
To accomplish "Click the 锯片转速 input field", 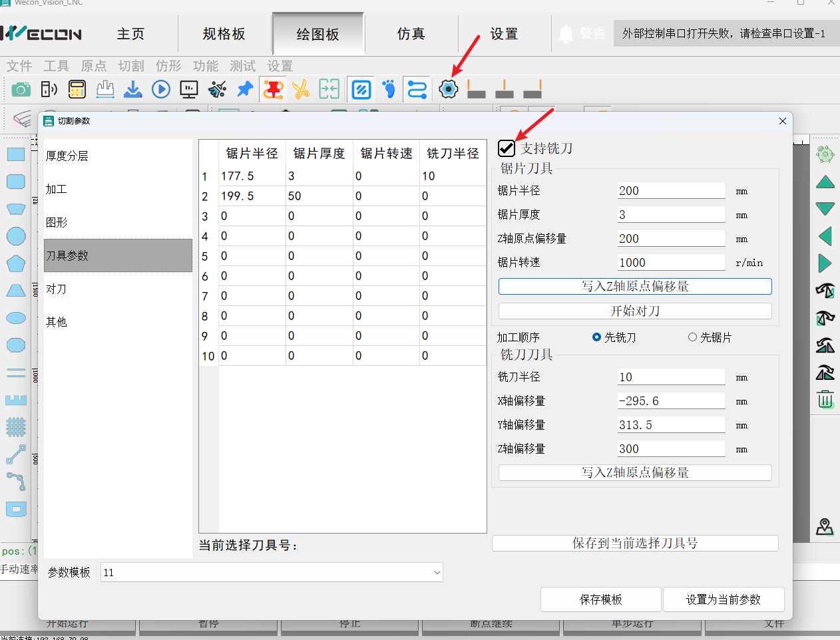I will [x=671, y=263].
